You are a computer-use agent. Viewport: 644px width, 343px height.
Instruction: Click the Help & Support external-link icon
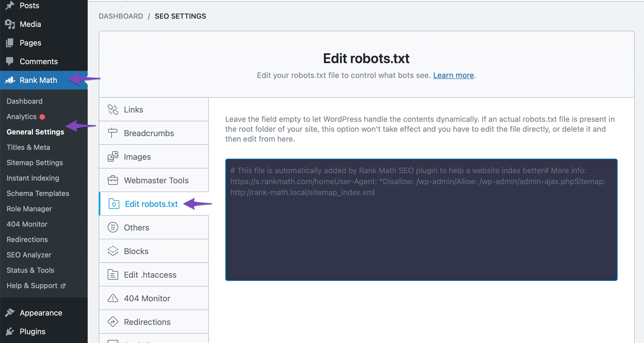tap(63, 286)
